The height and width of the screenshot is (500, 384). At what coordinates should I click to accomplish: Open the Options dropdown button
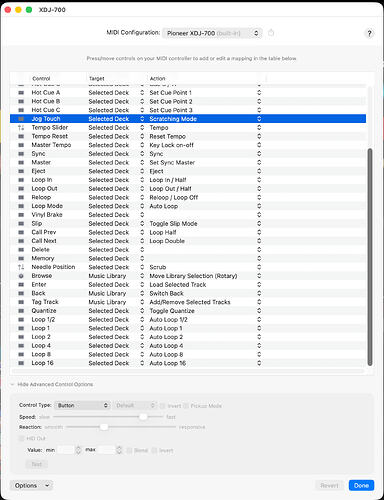pyautogui.click(x=31, y=485)
